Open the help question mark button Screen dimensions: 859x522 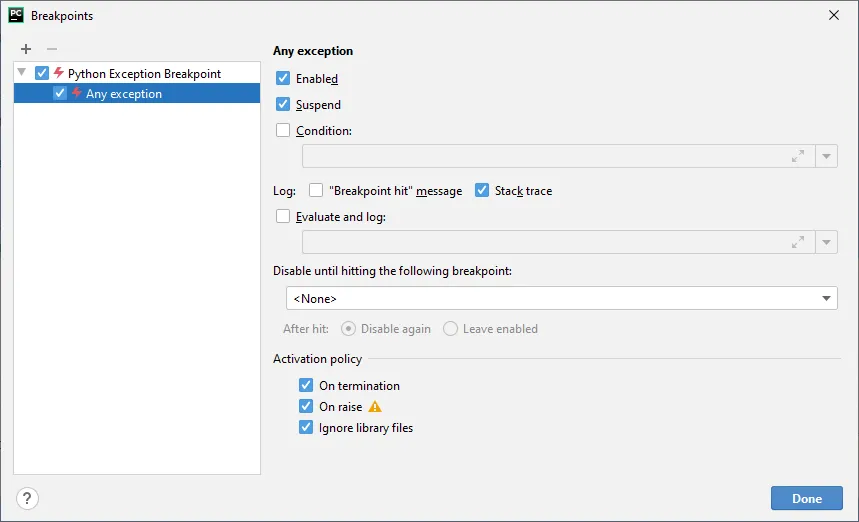pos(27,498)
